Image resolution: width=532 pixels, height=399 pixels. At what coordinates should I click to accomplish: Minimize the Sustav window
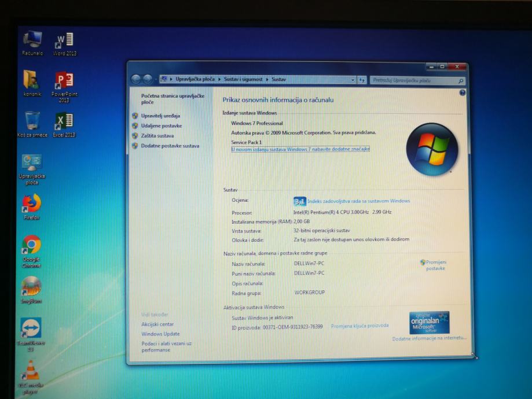click(x=432, y=66)
